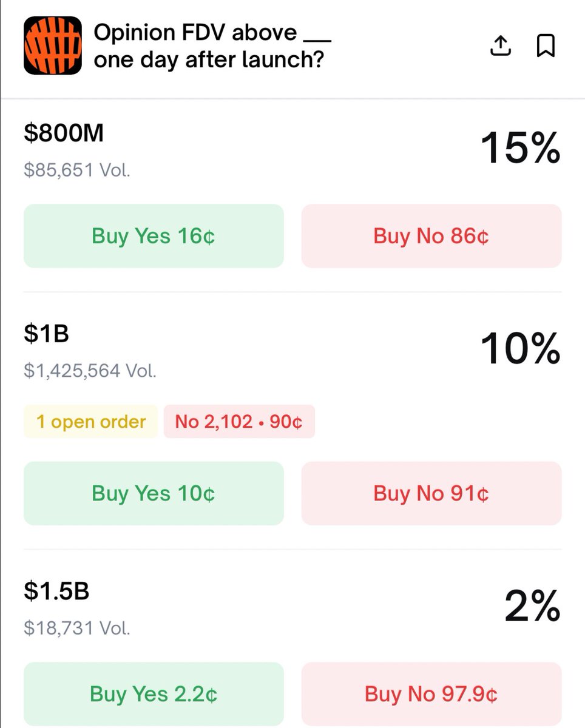585x728 pixels.
Task: Tap the $85,651 Vol. label
Action: coord(77,170)
